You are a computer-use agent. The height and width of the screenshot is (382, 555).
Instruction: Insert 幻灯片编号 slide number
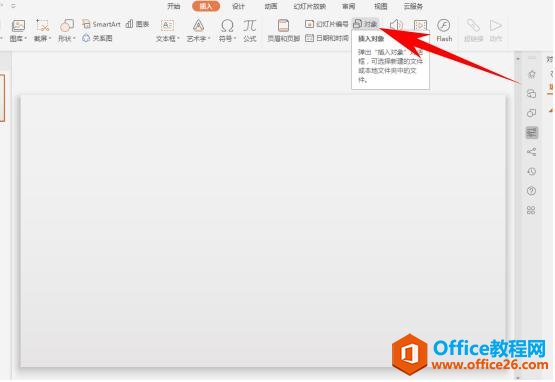[x=326, y=24]
